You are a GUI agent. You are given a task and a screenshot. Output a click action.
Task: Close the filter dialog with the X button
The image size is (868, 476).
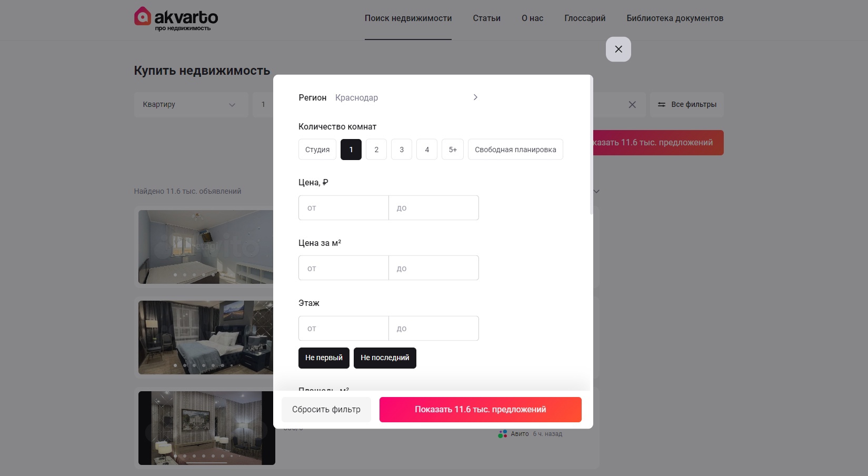pos(618,49)
